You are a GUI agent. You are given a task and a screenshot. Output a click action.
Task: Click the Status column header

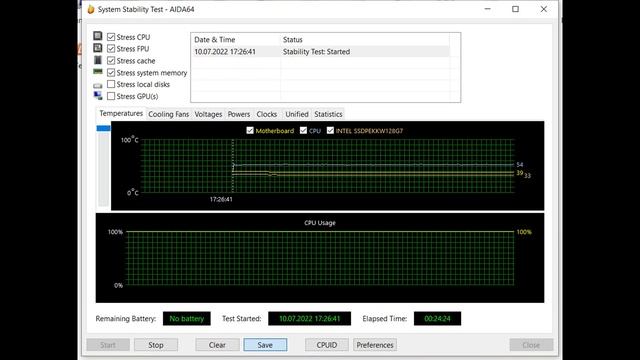pos(365,40)
